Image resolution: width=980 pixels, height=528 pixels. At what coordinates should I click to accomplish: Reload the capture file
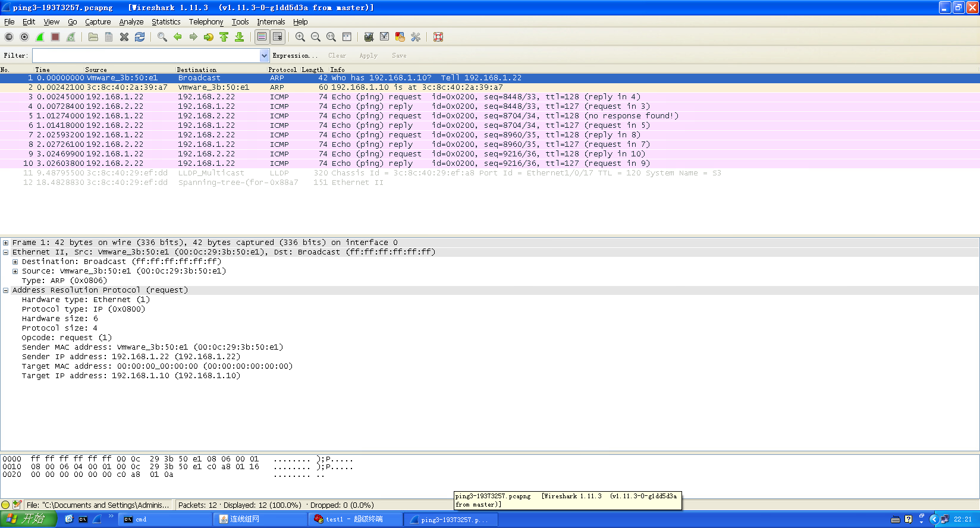coord(140,37)
